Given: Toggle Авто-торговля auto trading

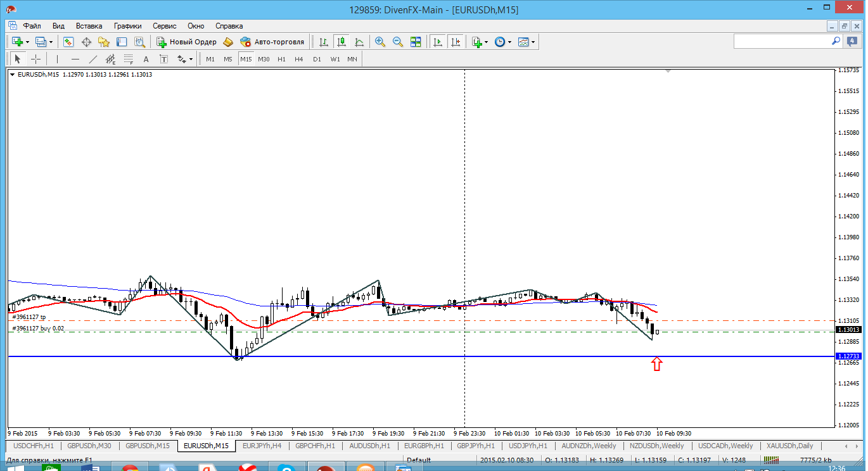Looking at the screenshot, I should (x=272, y=42).
